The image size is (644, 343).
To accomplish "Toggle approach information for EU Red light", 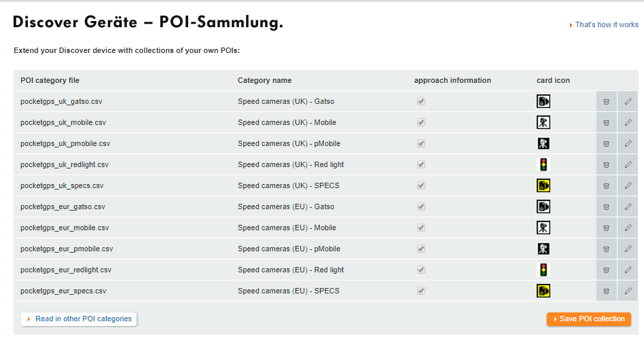I will 421,270.
